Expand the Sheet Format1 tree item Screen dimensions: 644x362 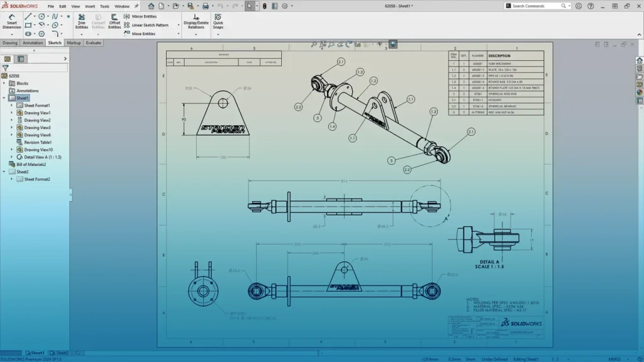click(x=11, y=106)
